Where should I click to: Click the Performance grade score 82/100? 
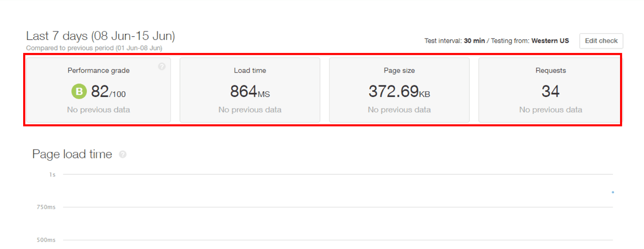click(108, 92)
